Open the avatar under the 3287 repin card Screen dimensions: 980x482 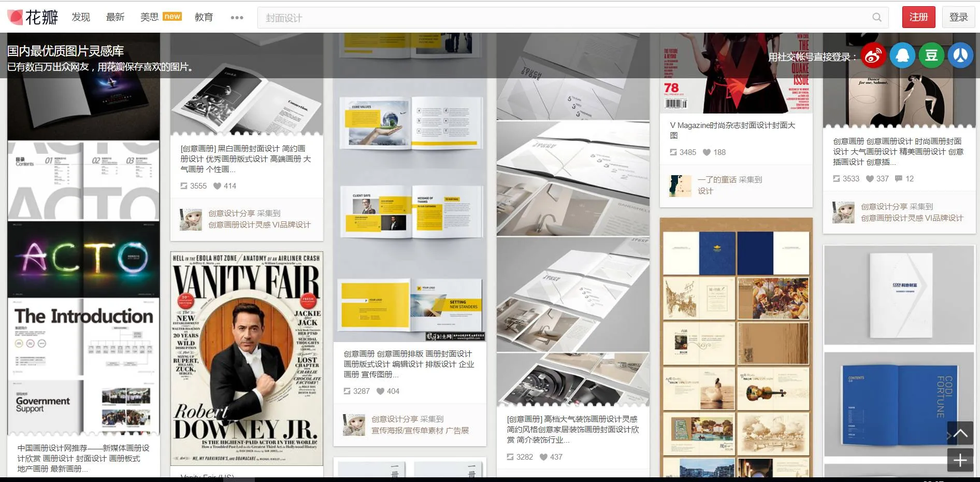pos(354,425)
